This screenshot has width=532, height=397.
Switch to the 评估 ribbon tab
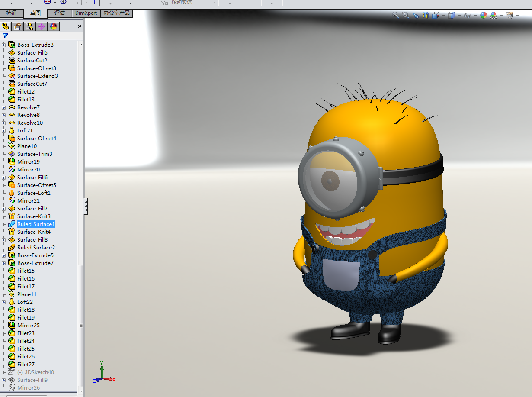[60, 13]
